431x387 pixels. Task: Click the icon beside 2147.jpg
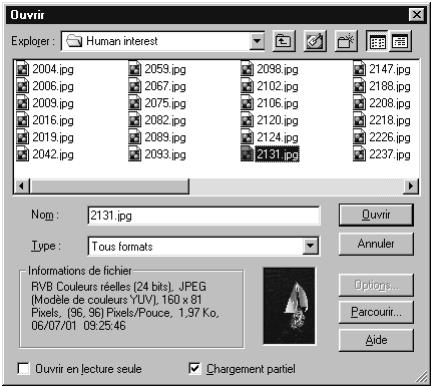[359, 69]
